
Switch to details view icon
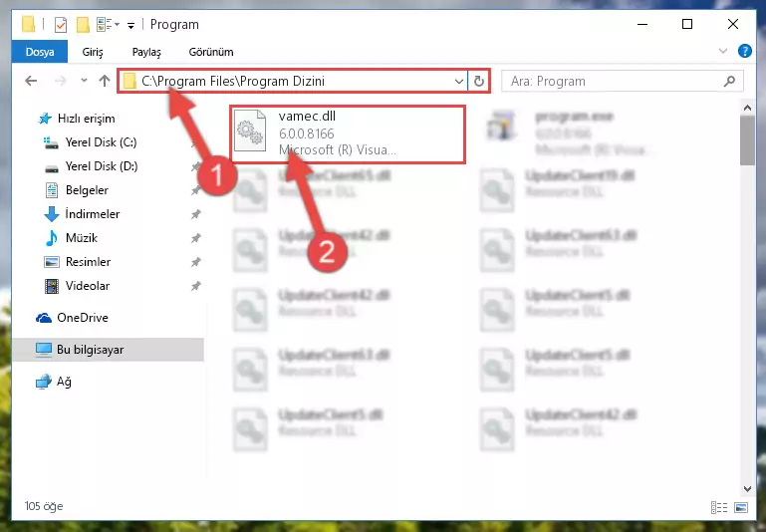719,507
